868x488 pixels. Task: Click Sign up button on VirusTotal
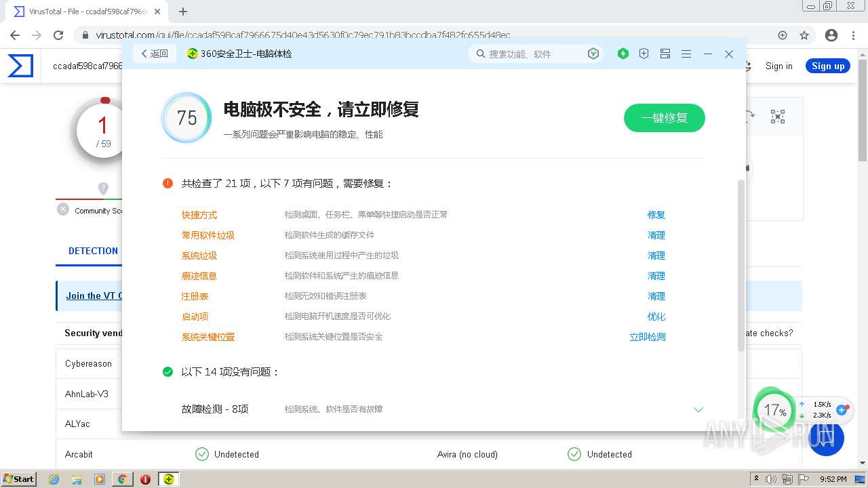pos(828,66)
